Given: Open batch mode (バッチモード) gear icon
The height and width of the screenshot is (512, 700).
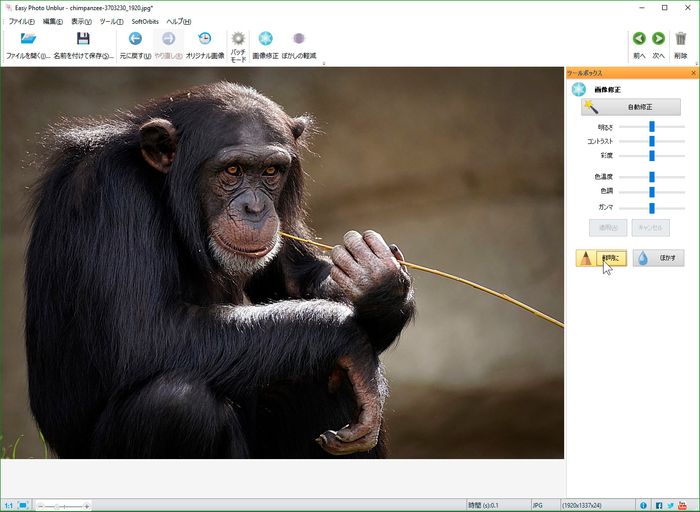Looking at the screenshot, I should point(238,39).
